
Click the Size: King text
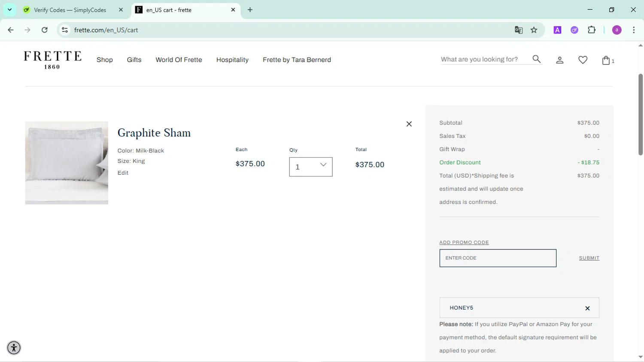[x=131, y=161]
